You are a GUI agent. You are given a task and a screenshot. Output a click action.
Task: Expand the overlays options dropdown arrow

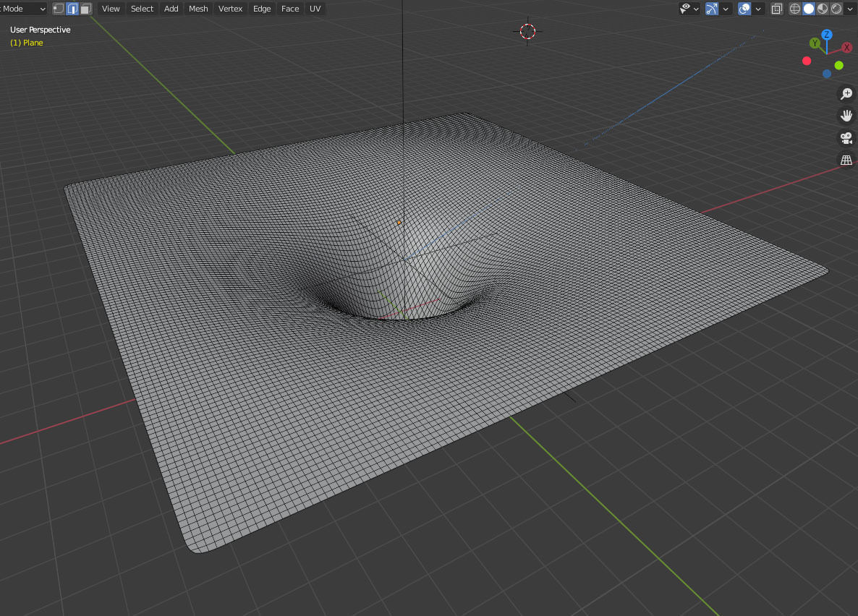pos(758,9)
